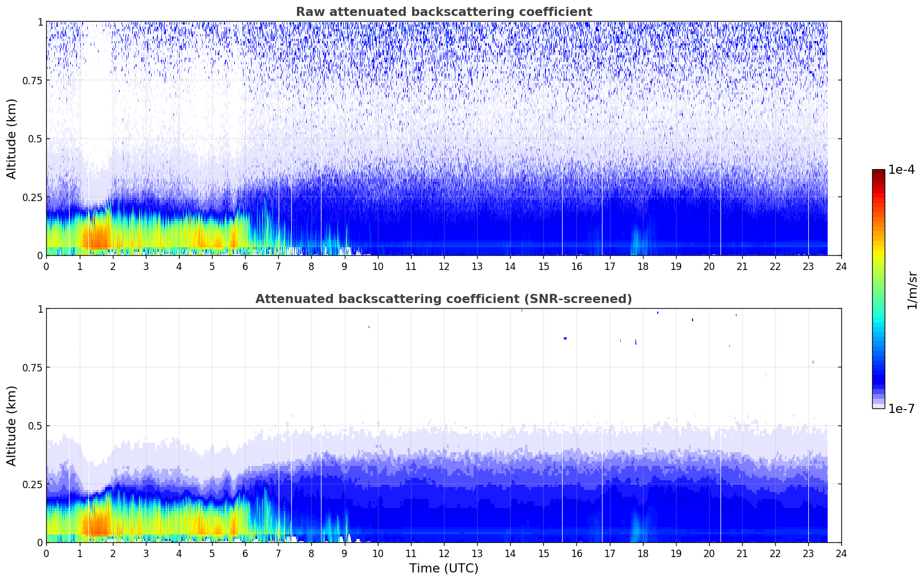Click the hour 6 tick under the bottom plot

point(245,553)
